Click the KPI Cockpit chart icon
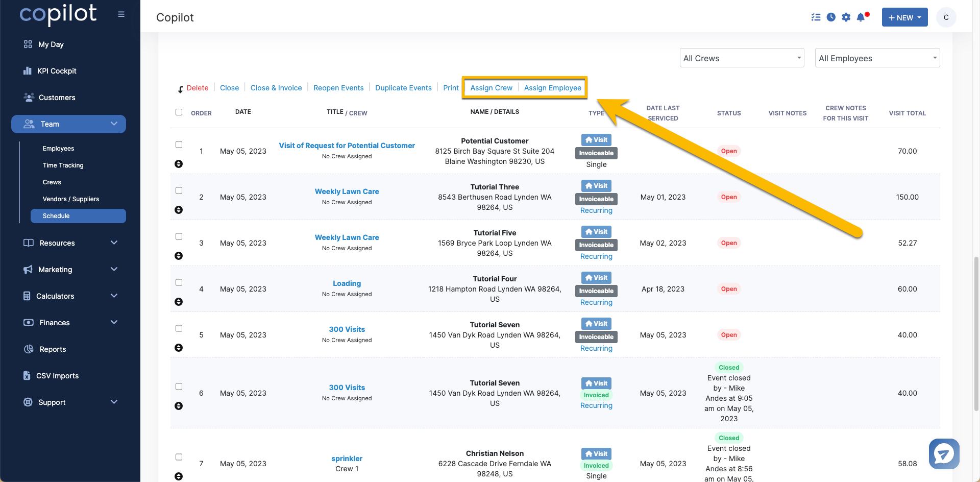Viewport: 980px width, 482px height. pyautogui.click(x=28, y=71)
